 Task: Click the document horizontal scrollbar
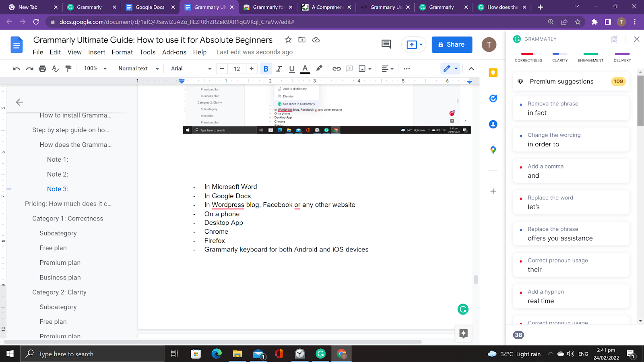(x=213, y=342)
